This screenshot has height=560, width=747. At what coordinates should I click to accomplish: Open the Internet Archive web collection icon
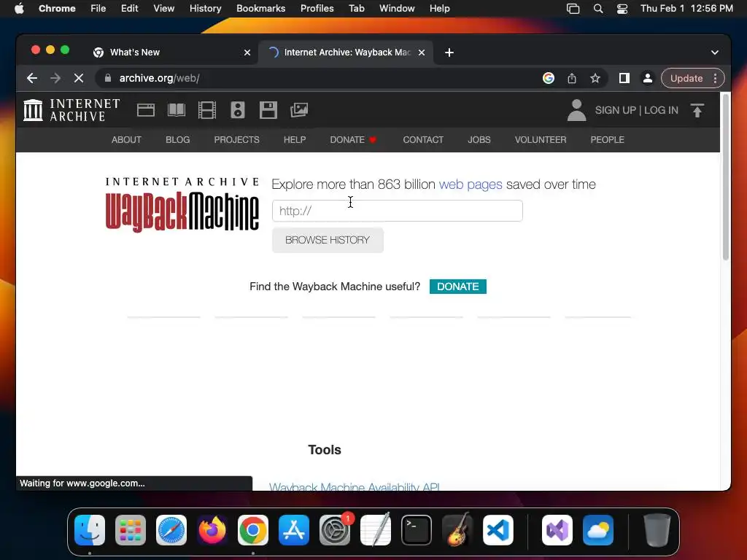pos(146,110)
